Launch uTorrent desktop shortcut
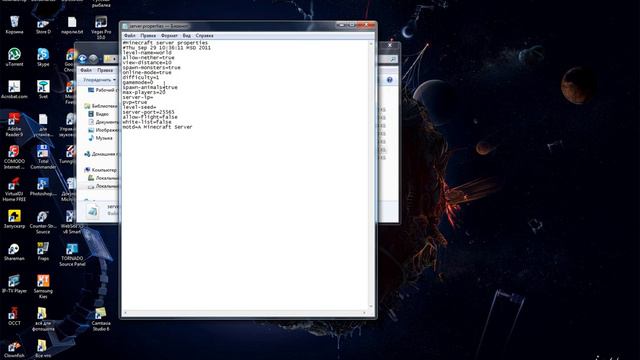Image resolution: width=640 pixels, height=360 pixels. click(14, 57)
